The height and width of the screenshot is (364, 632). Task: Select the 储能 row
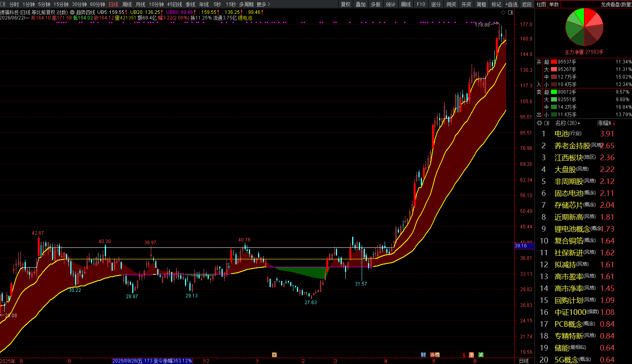pos(584,348)
